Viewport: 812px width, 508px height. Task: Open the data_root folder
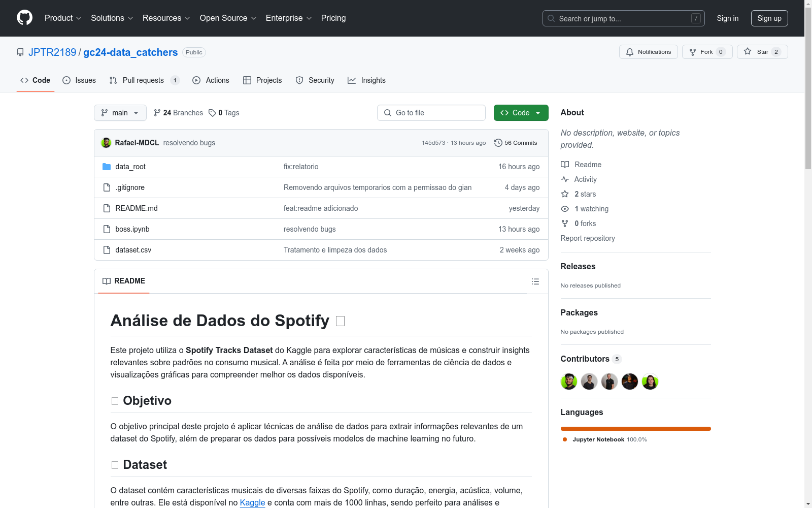[x=130, y=167]
